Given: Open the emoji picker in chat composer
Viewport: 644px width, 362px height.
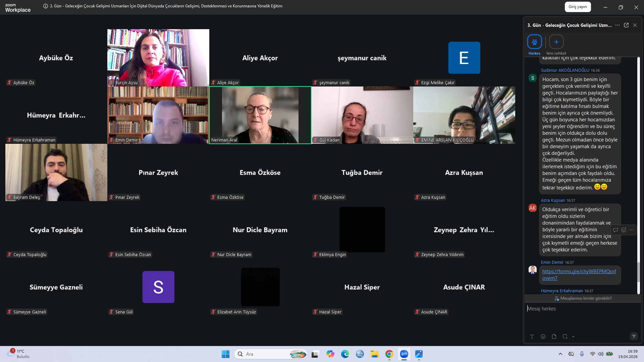Looking at the screenshot, I should tap(543, 337).
